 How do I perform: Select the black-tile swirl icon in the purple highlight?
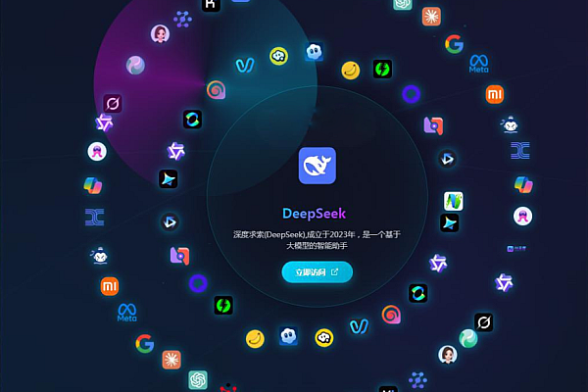pos(192,120)
